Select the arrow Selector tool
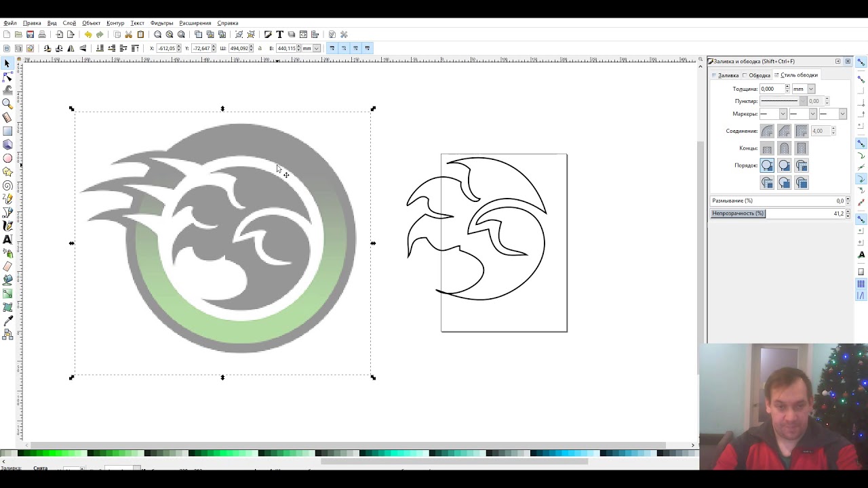Screen dimensions: 868x488 coord(7,63)
